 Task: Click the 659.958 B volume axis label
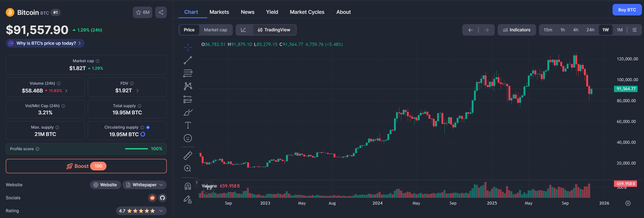point(625,184)
